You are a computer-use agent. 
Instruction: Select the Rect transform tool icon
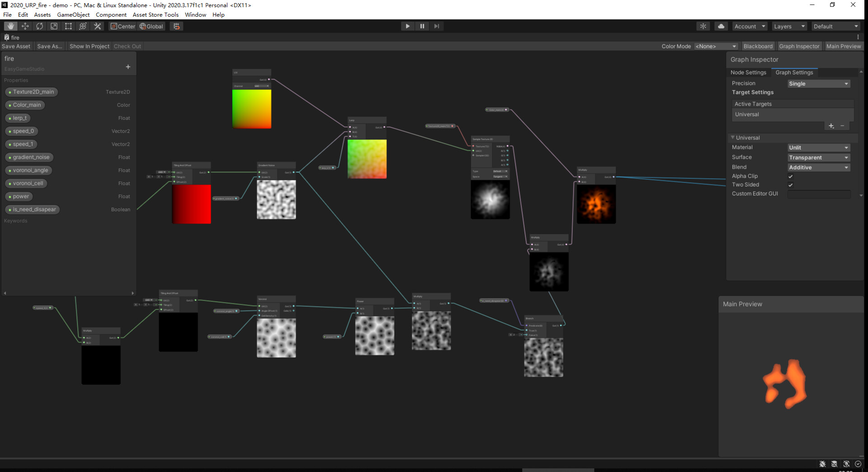(x=68, y=26)
